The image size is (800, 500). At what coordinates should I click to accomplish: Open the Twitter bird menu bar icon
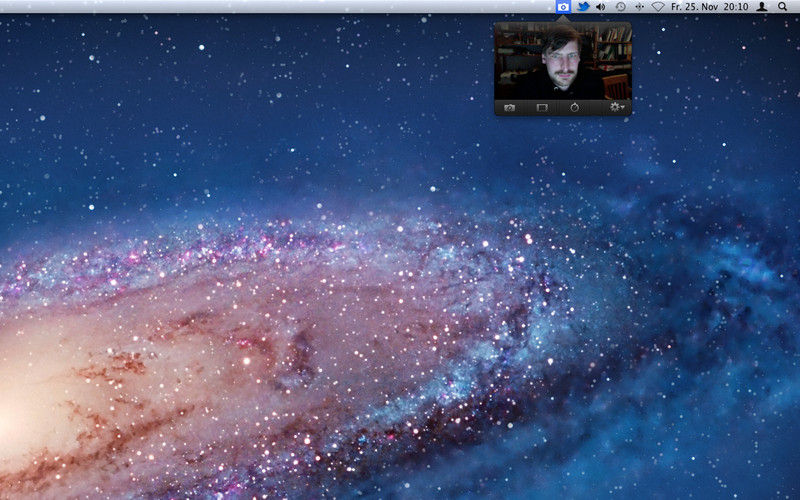coord(583,7)
